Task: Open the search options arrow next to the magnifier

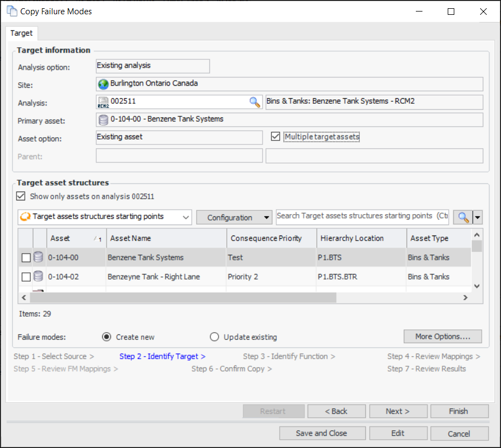Action: (x=477, y=217)
